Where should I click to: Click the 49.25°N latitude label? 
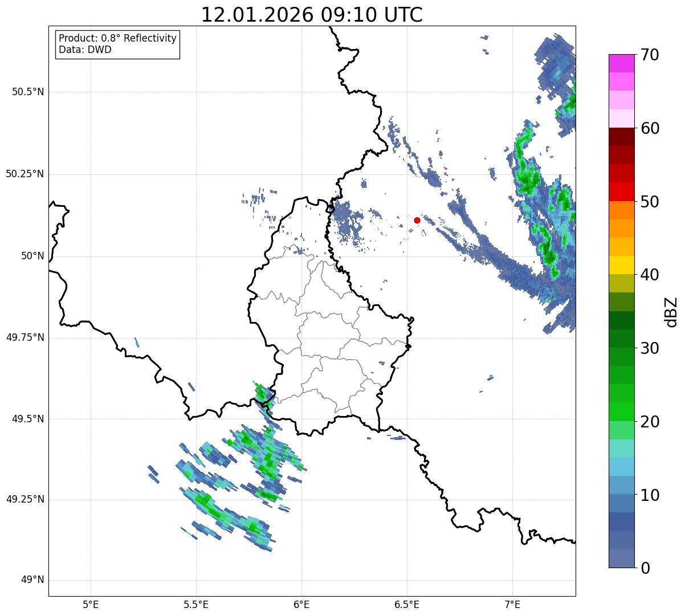pyautogui.click(x=25, y=499)
